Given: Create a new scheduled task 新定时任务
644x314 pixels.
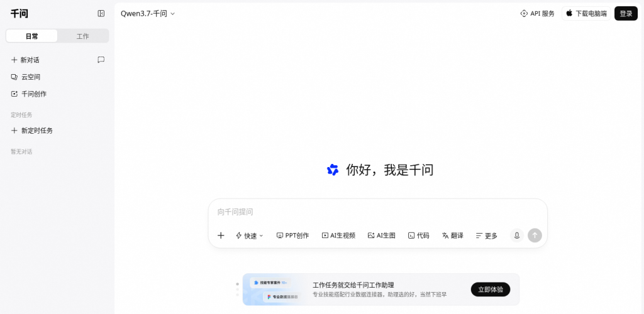Looking at the screenshot, I should click(32, 131).
